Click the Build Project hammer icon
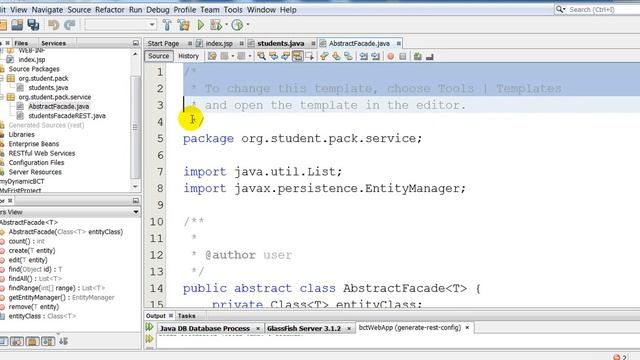 [x=167, y=25]
